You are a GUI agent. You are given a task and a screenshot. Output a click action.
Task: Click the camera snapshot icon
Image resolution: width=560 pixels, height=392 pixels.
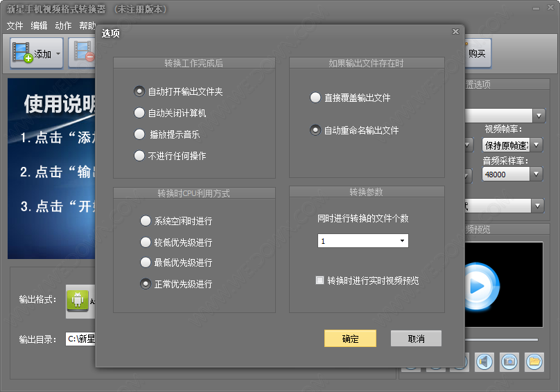(x=509, y=362)
